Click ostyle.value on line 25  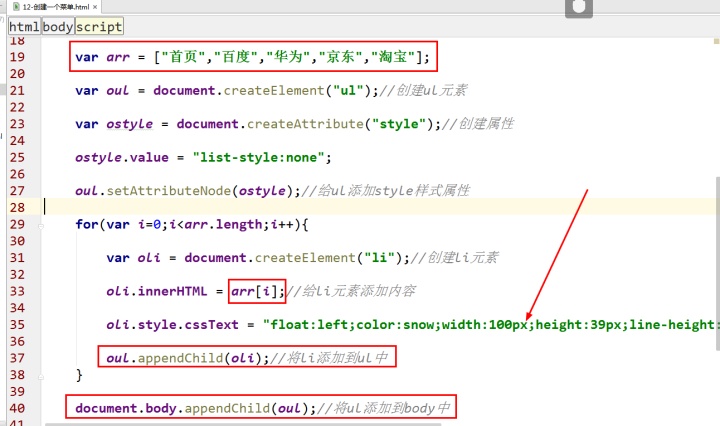point(122,157)
